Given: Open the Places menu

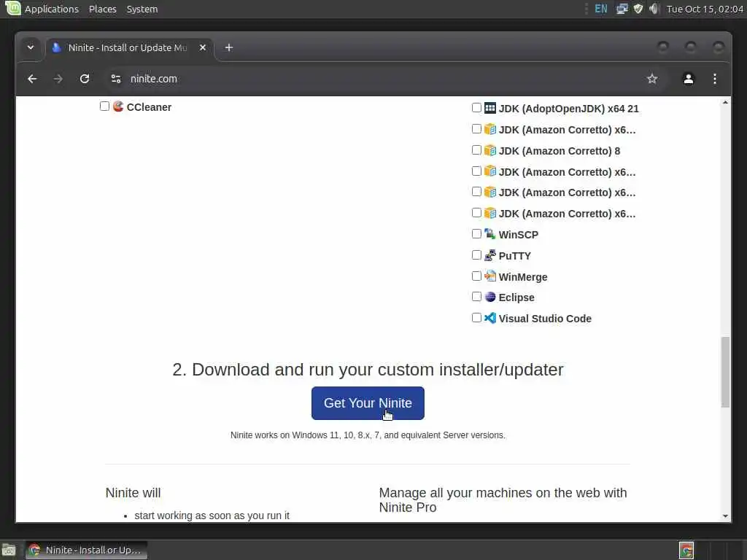Looking at the screenshot, I should tap(102, 9).
